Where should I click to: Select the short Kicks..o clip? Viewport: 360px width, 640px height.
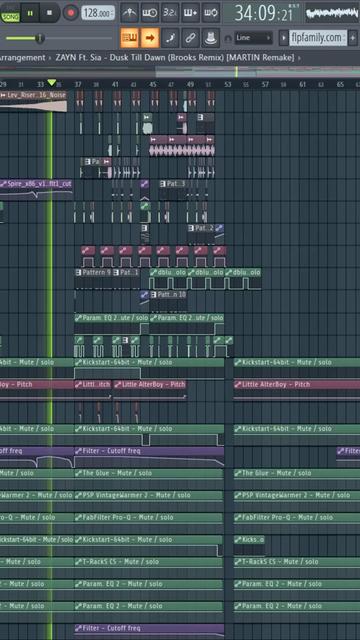[x=249, y=545]
